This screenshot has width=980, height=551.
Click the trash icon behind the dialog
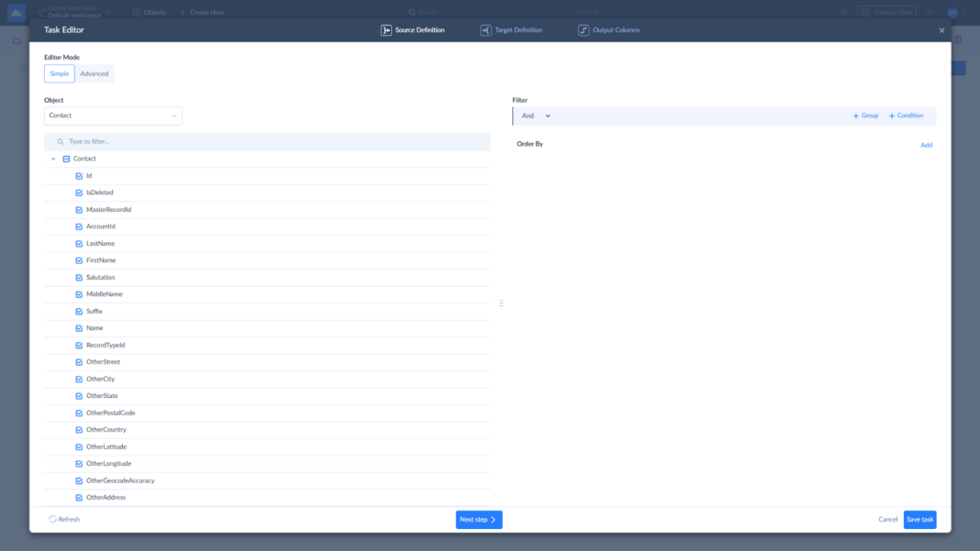click(958, 40)
